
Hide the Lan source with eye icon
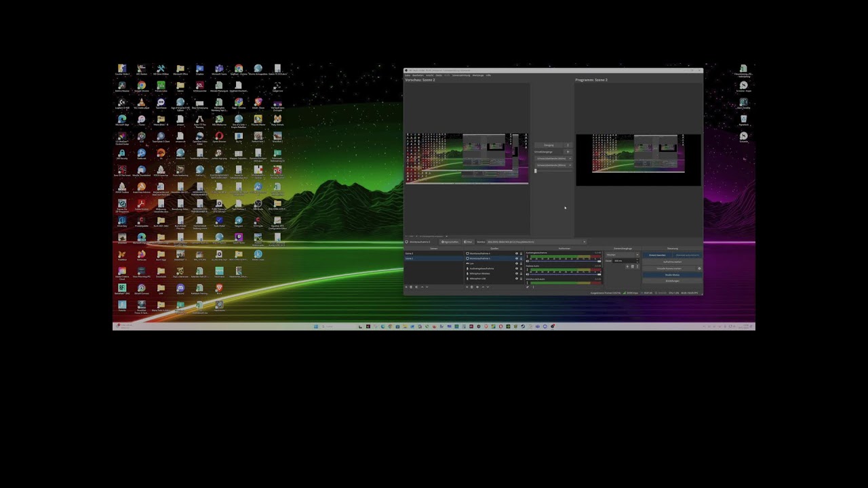[x=517, y=264]
